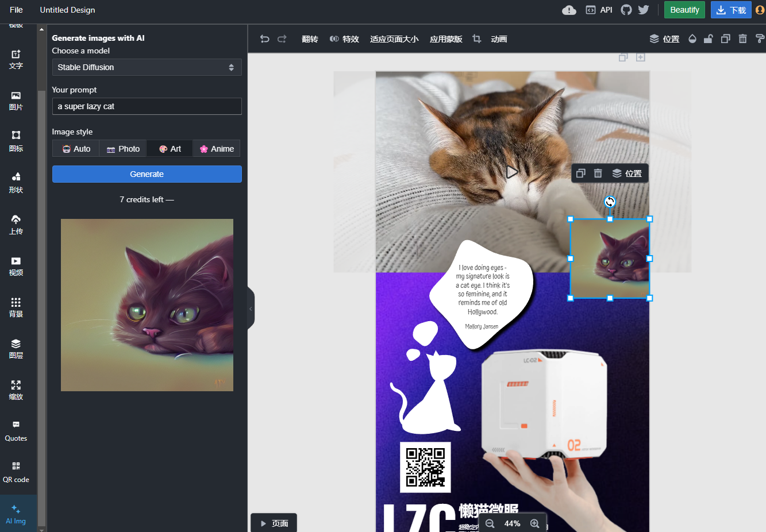Copy style with the paint roller icon

pos(760,39)
